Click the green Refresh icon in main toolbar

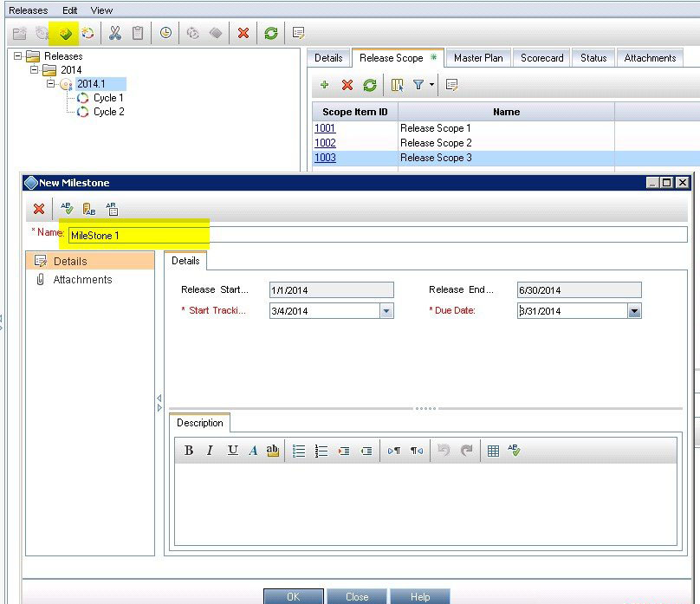point(271,33)
